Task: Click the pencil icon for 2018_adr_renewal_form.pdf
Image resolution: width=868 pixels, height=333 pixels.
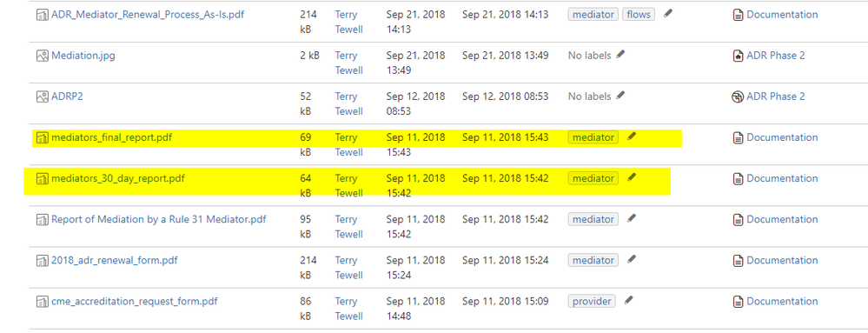Action: coord(632,259)
